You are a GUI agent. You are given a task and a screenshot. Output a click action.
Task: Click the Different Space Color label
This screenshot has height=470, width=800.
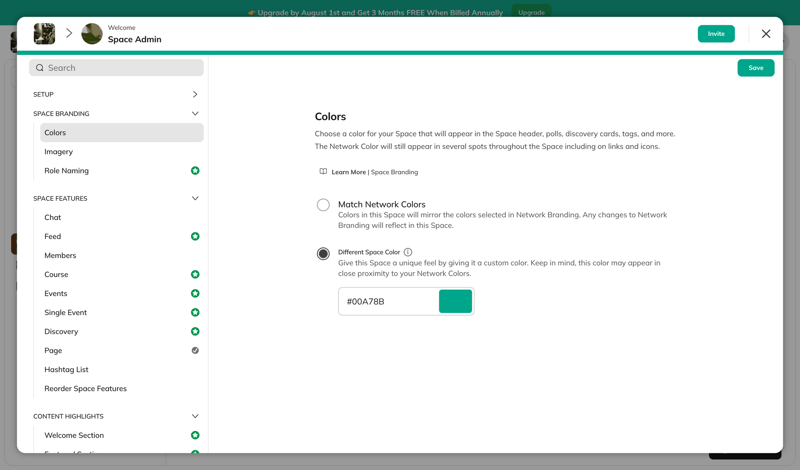[369, 252]
